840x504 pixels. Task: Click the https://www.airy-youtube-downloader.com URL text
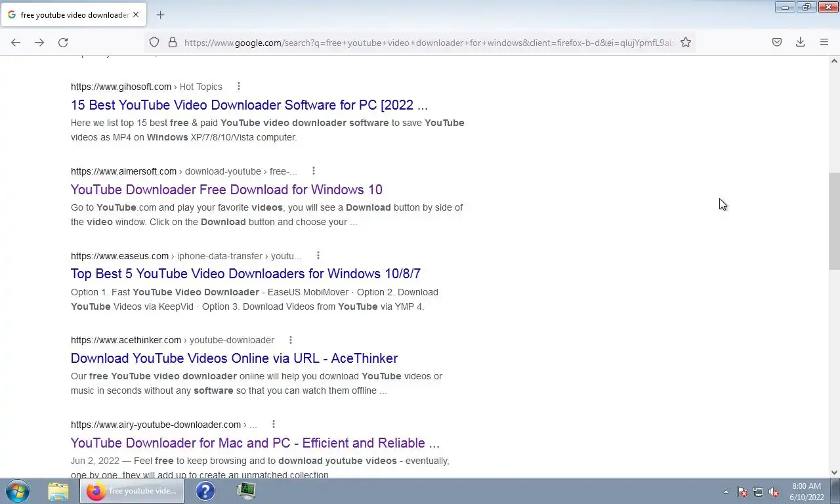156,425
